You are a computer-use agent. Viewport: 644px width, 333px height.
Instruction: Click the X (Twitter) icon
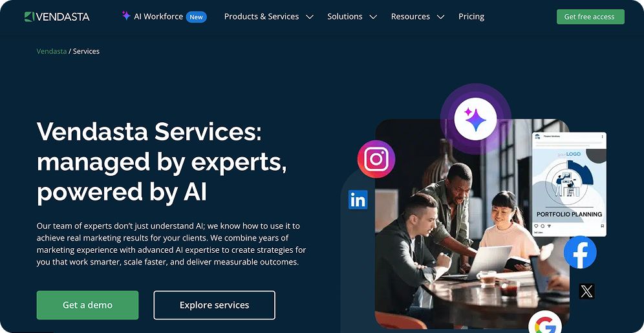coord(587,292)
